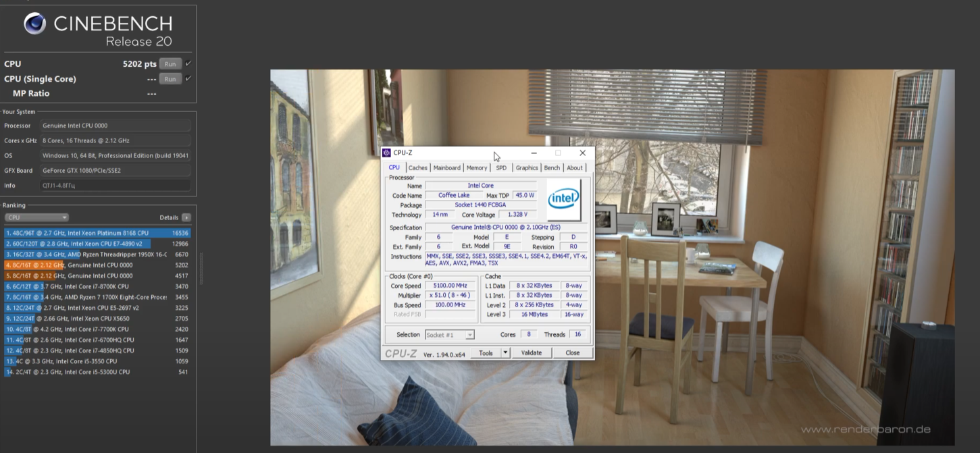
Task: Click the GFX Board GeForce GTX 1080 field
Action: click(x=115, y=170)
